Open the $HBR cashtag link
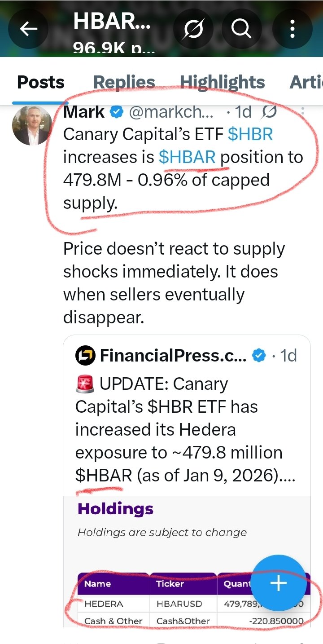 tap(250, 134)
